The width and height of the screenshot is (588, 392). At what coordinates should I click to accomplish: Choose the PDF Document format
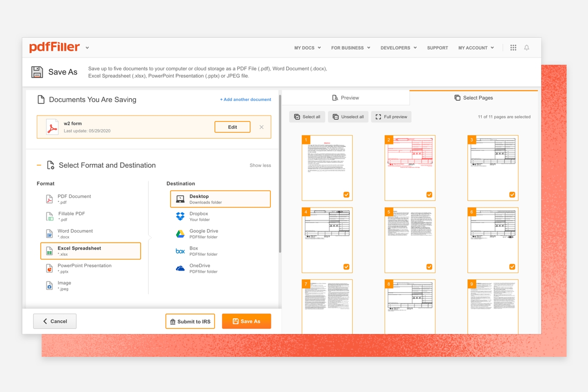pos(90,199)
